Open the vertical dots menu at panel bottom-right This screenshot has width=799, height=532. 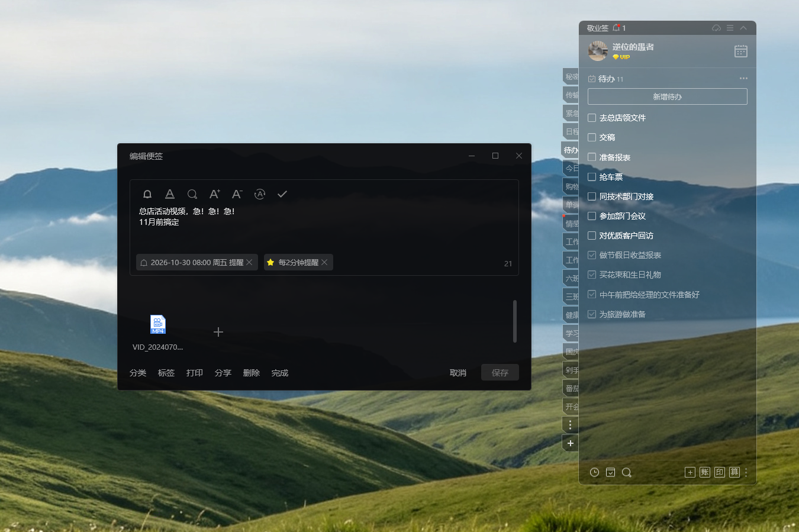pos(746,472)
